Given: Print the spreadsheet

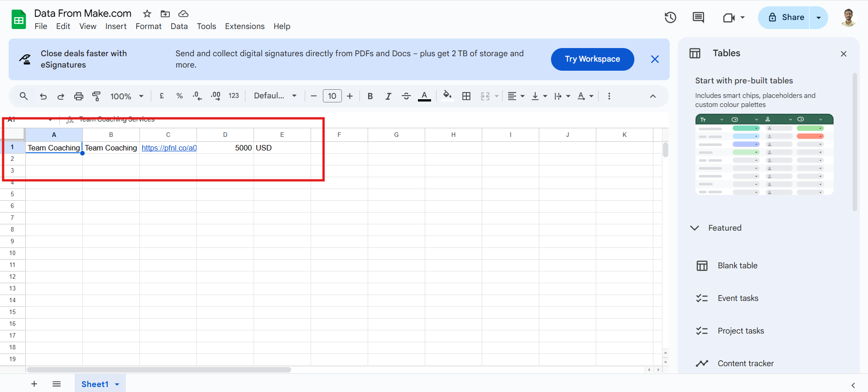Looking at the screenshot, I should coord(79,96).
